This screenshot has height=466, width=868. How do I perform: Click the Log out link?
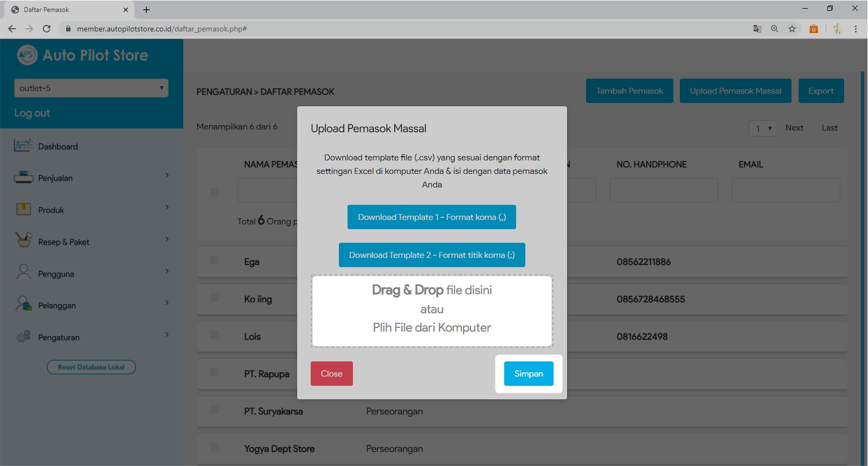click(32, 113)
